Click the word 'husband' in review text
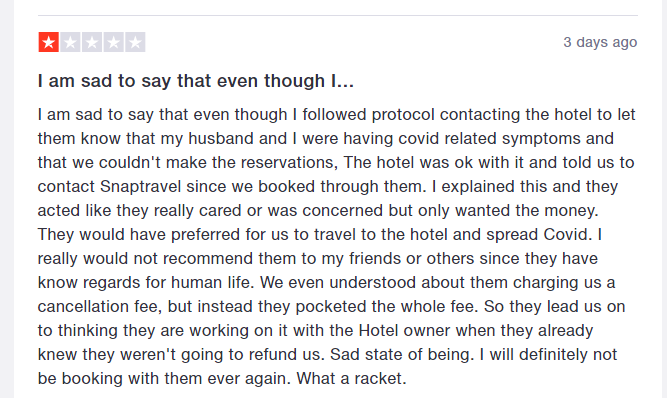Viewport: 667px width, 398px height. tap(215, 139)
